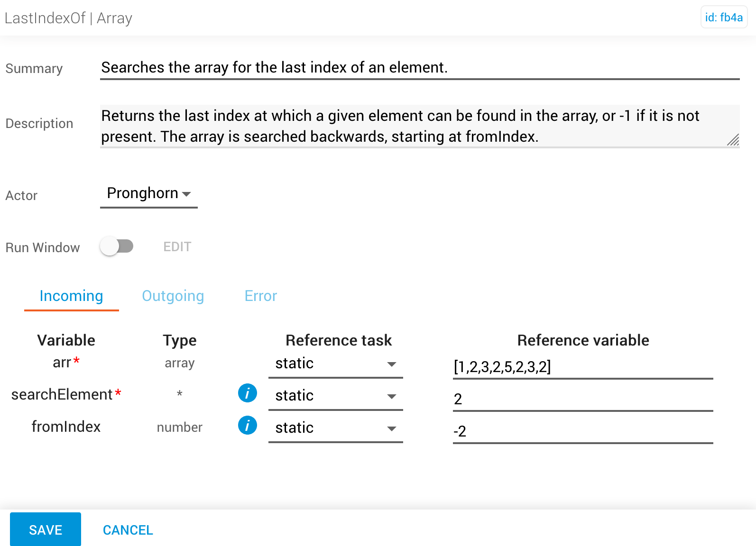
Task: Switch to the Error tab
Action: click(x=261, y=296)
